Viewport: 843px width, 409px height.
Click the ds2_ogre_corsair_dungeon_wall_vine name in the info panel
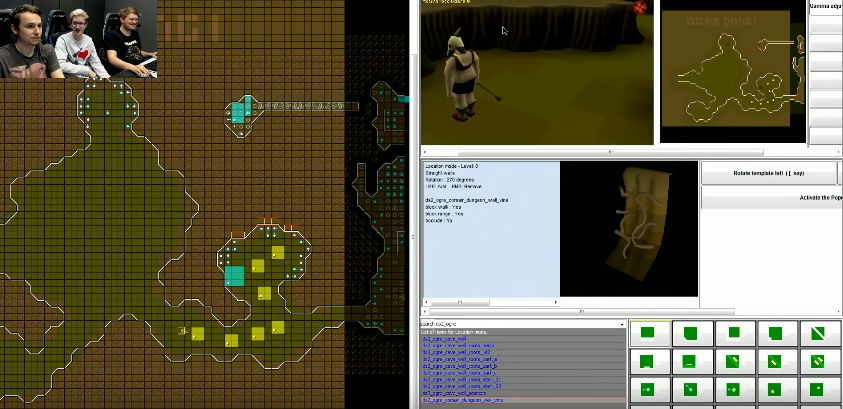[x=467, y=200]
